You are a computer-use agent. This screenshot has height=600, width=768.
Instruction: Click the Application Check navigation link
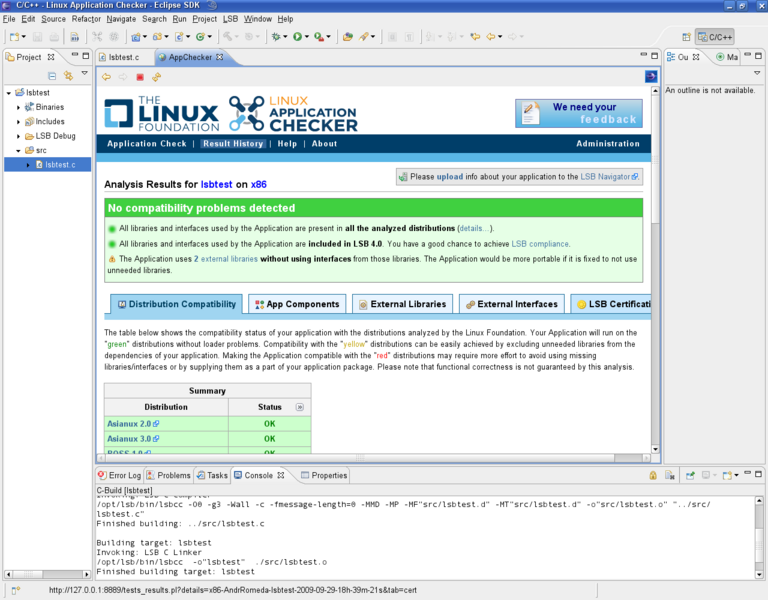coord(147,144)
